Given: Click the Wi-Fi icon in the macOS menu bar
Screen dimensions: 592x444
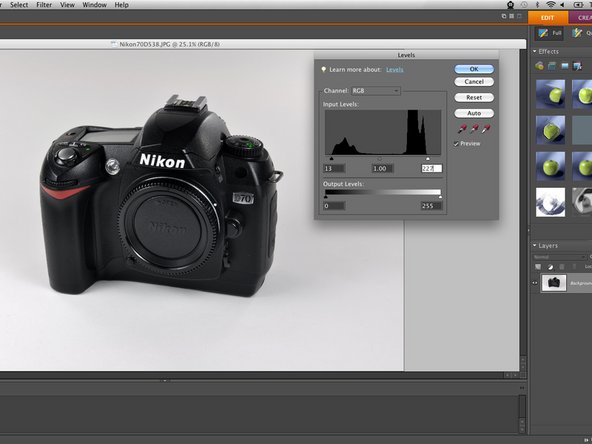Looking at the screenshot, I should 550,5.
